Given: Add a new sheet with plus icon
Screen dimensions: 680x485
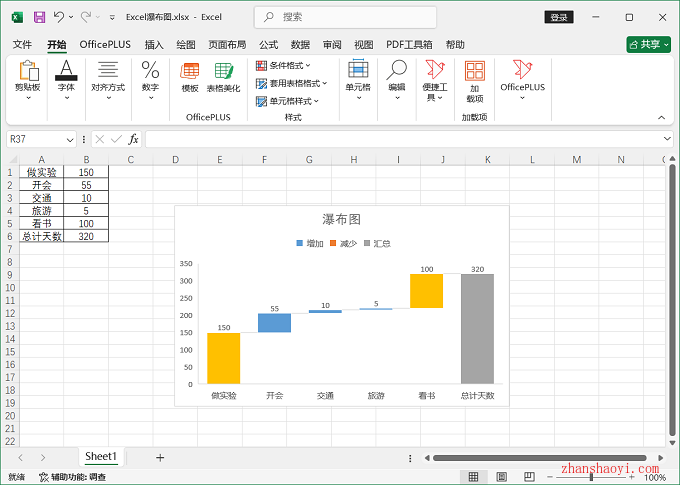Looking at the screenshot, I should (x=159, y=457).
